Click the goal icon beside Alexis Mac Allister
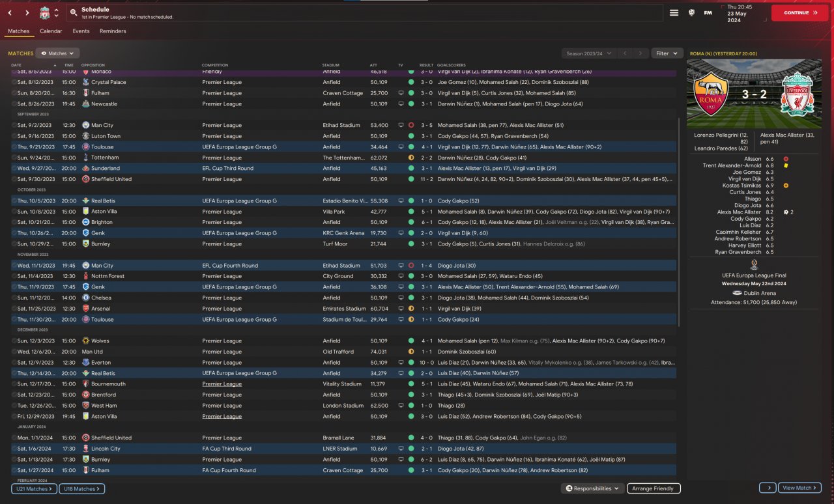Screen dimensions: 834x504 click(786, 212)
